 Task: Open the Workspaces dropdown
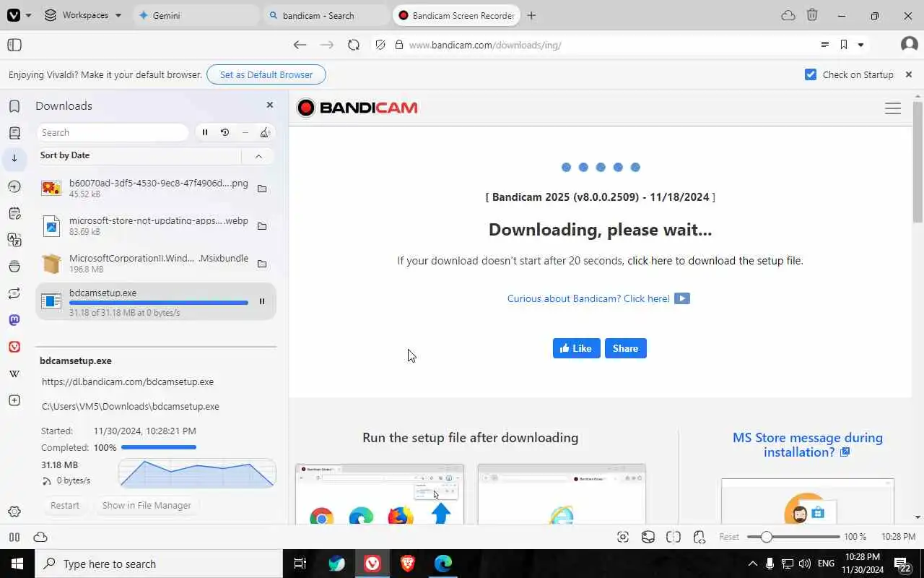[83, 15]
